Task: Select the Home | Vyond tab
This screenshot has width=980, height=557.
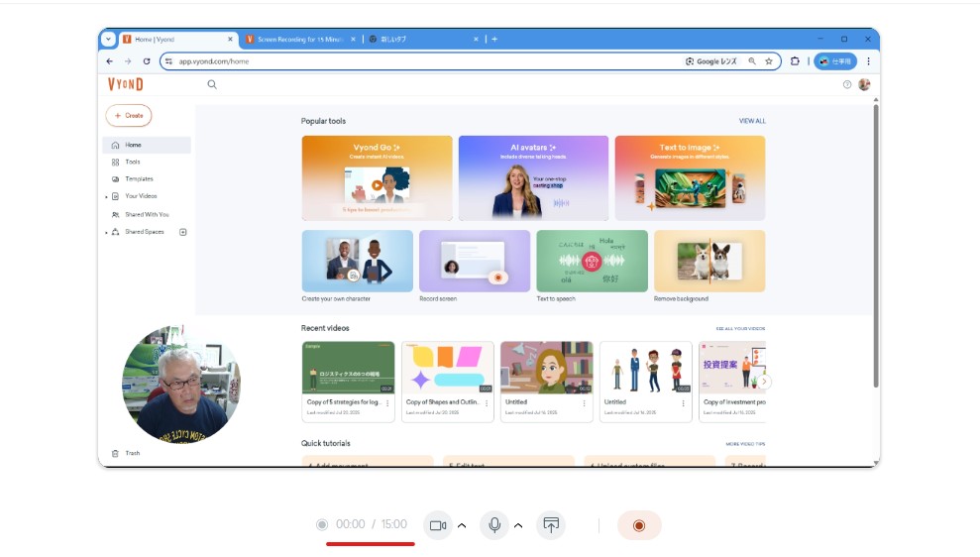Action: [178, 39]
